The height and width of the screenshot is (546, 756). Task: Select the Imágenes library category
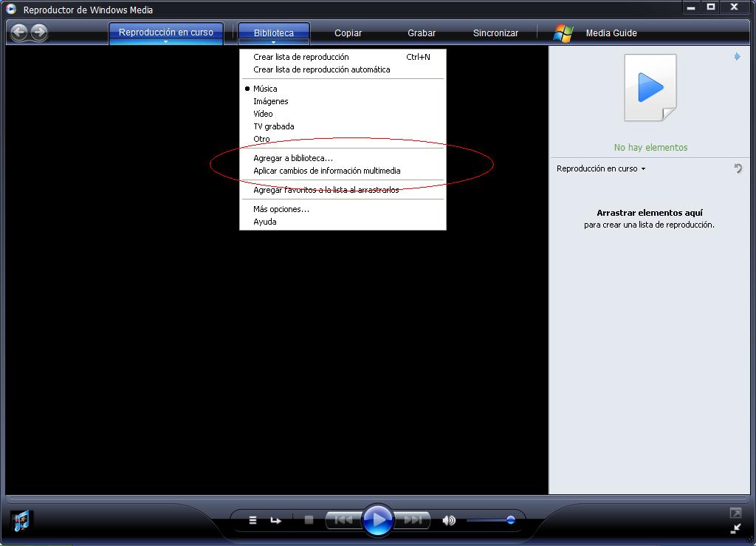(343, 101)
